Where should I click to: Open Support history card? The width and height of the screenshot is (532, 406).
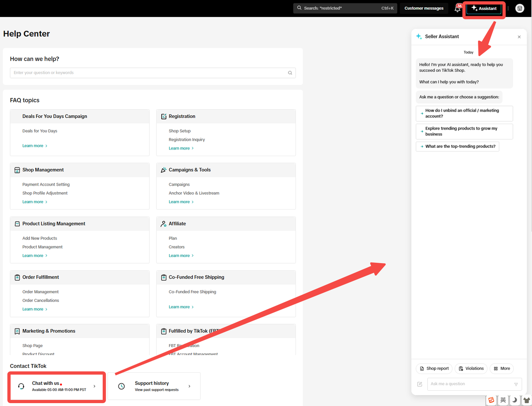(154, 386)
